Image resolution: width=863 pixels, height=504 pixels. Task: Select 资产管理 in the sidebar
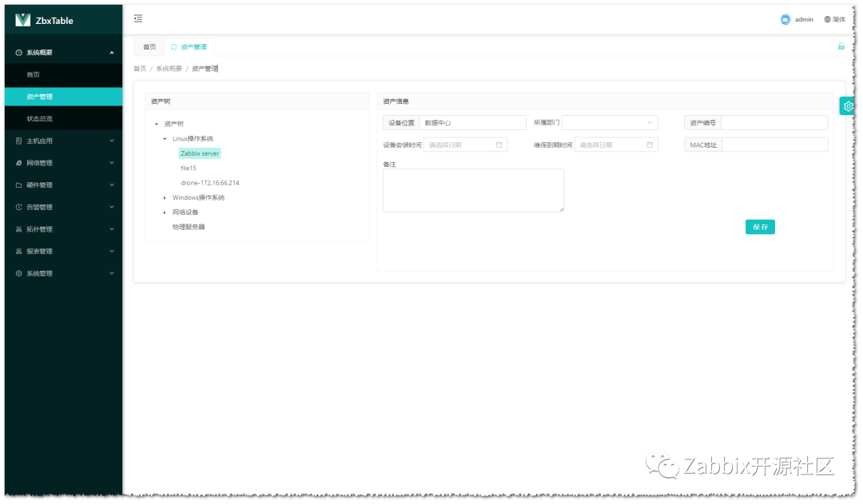click(63, 97)
